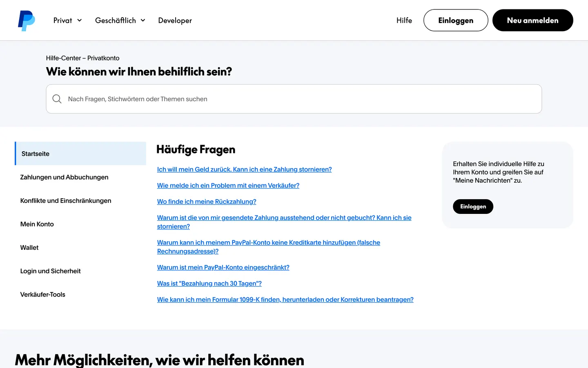Click the magnifier search icon
Screen dimensions: 588x368
point(57,99)
